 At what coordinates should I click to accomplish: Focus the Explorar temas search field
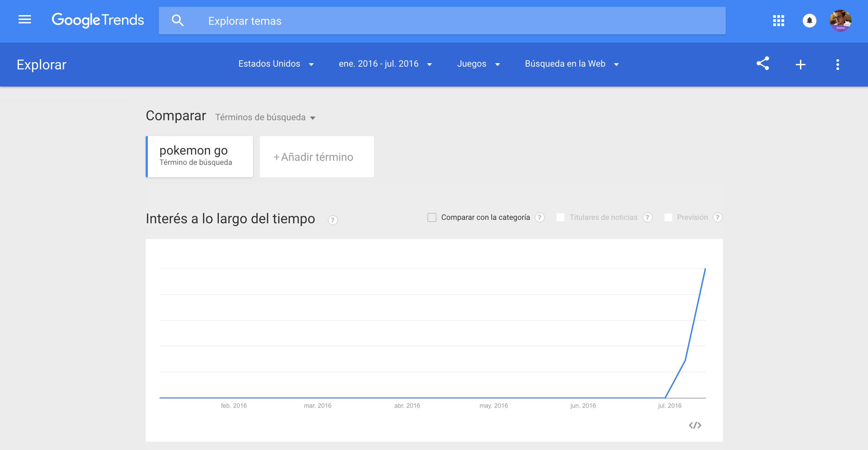tap(442, 21)
